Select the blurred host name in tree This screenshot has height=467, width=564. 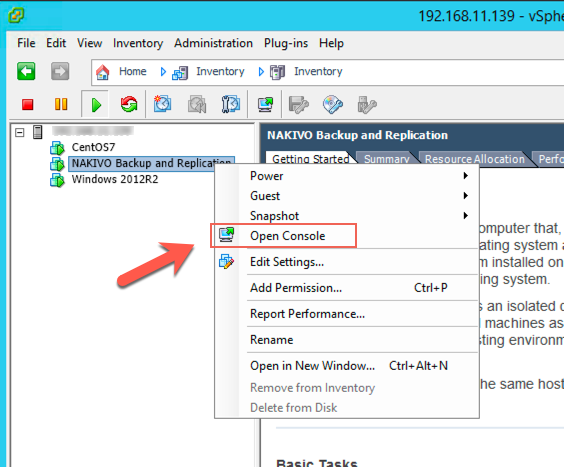click(x=92, y=131)
